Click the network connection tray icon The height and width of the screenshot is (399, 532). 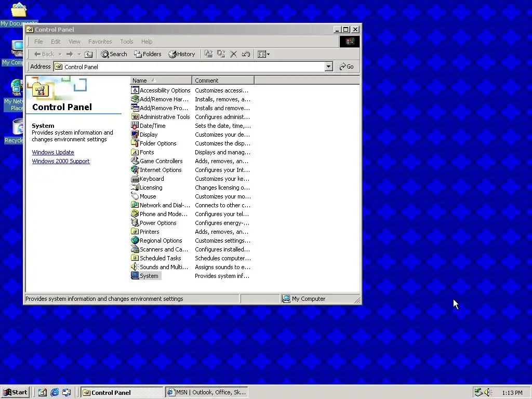pyautogui.click(x=478, y=392)
